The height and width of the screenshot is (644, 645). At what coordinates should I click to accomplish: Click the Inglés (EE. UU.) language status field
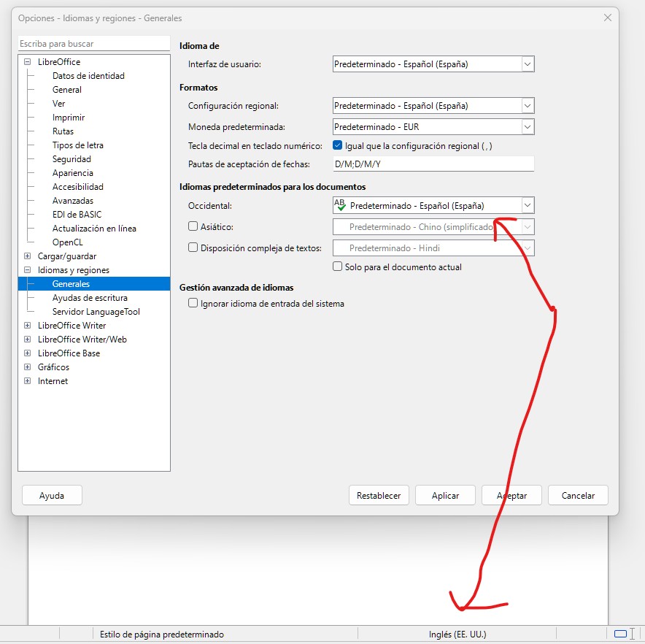[457, 635]
